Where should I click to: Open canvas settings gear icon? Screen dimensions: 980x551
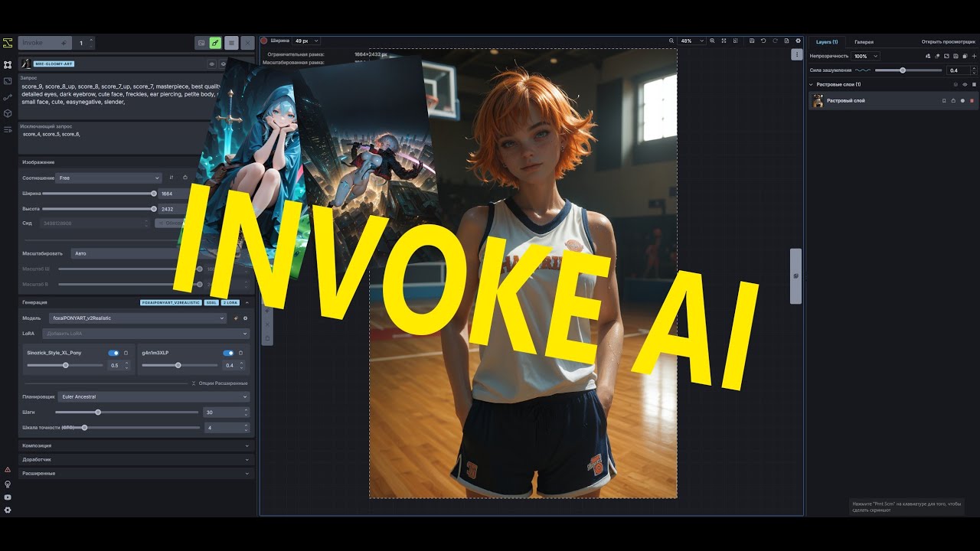tap(798, 41)
